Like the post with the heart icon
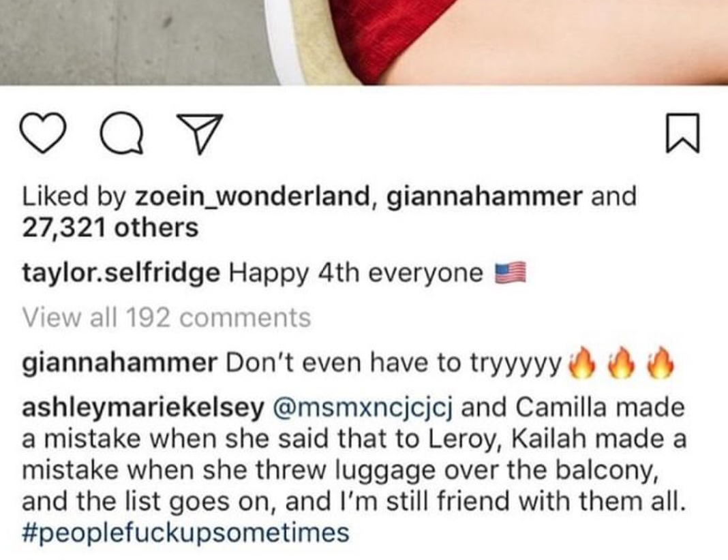The image size is (728, 560). point(43,133)
